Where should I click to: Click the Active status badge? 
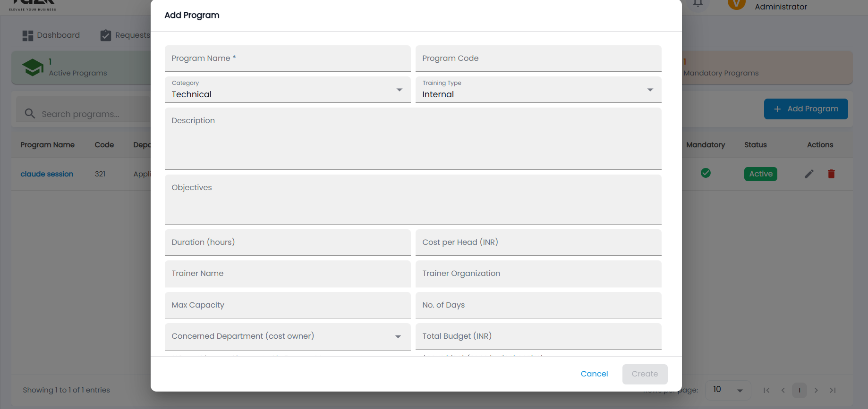[x=760, y=174]
